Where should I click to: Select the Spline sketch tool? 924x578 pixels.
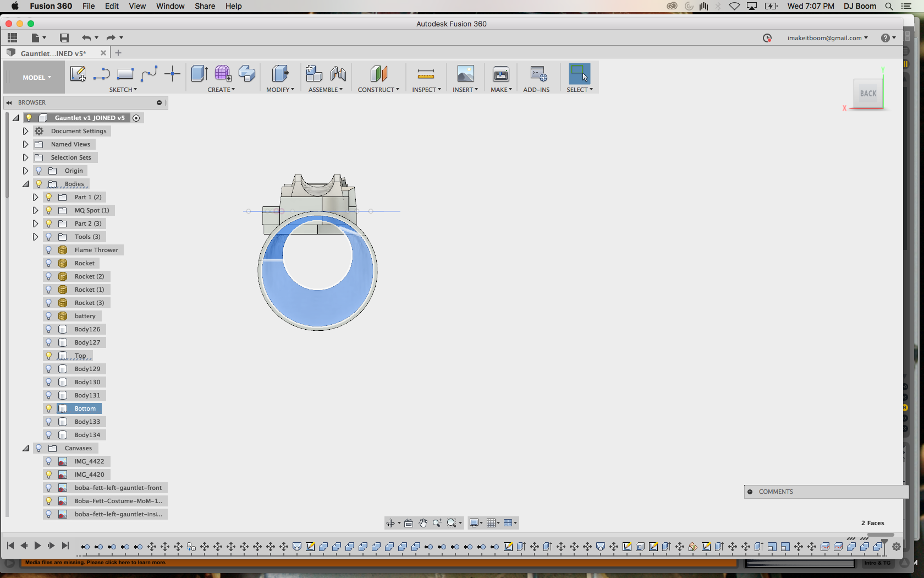click(x=149, y=74)
